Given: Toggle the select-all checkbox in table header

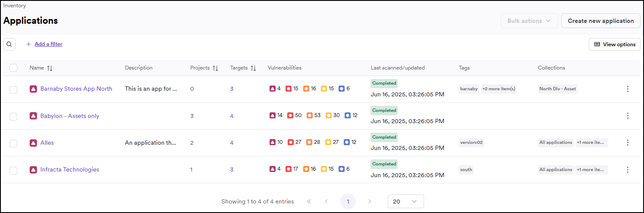Looking at the screenshot, I should pos(13,68).
